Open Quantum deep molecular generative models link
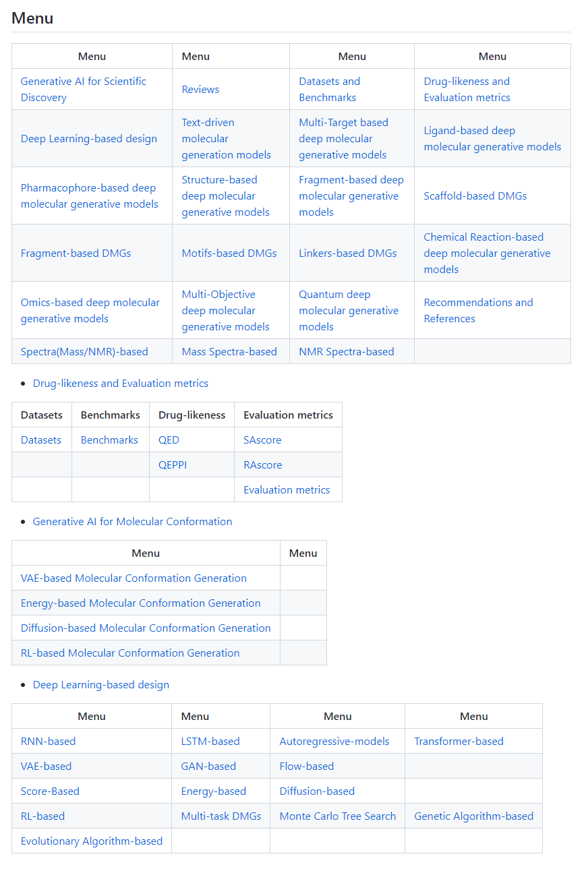 point(348,310)
